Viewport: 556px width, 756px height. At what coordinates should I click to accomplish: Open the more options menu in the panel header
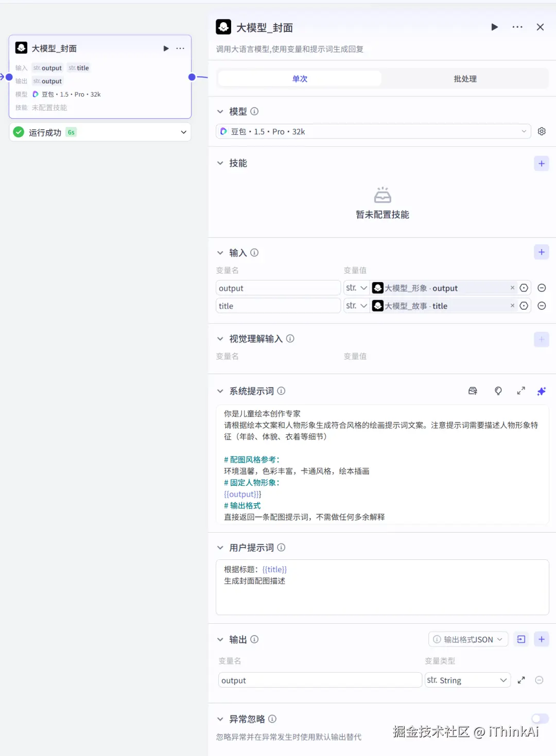pos(517,27)
